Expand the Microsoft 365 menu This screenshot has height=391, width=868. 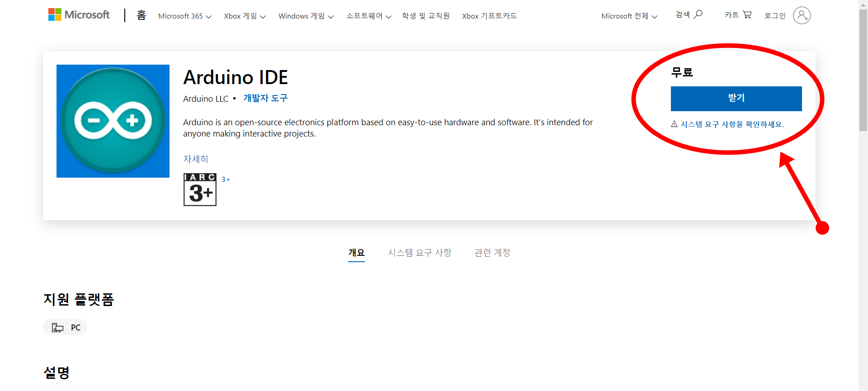(x=185, y=16)
